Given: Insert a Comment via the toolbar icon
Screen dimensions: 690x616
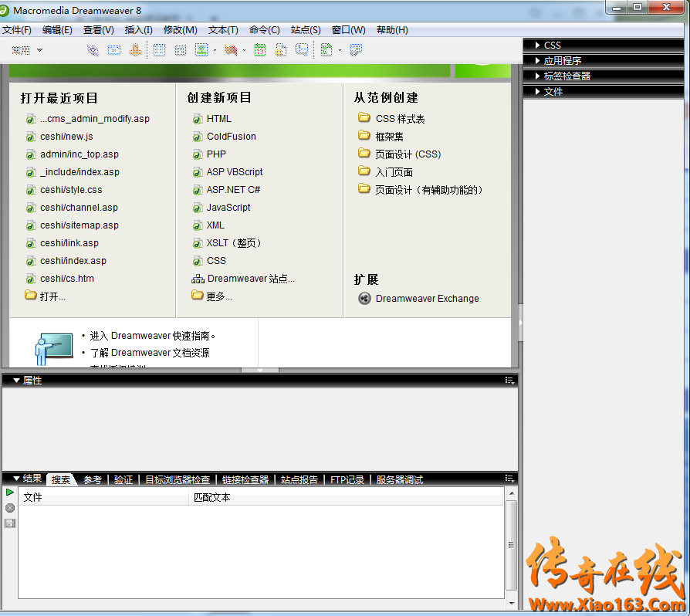Looking at the screenshot, I should (x=302, y=49).
